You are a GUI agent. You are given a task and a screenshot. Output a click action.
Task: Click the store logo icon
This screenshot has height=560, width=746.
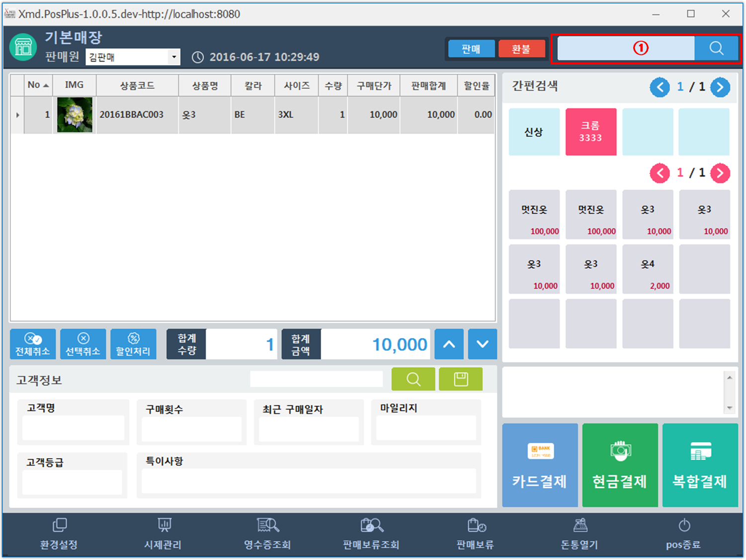(23, 47)
